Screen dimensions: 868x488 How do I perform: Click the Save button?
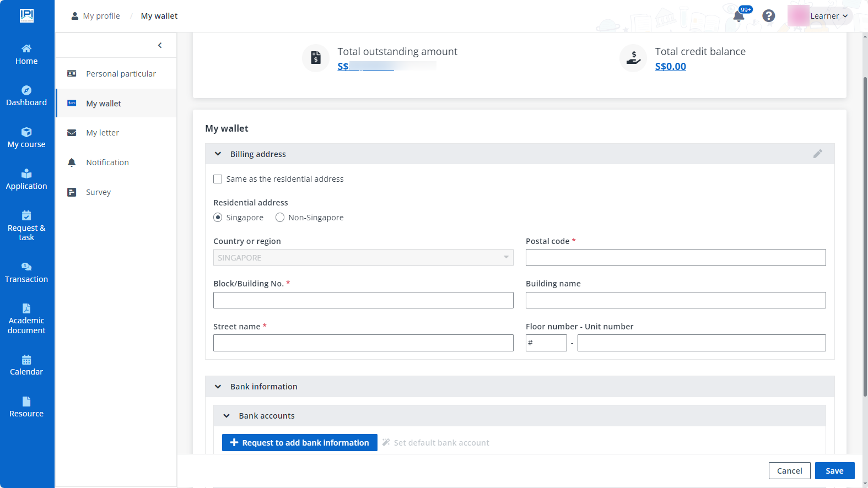835,471
